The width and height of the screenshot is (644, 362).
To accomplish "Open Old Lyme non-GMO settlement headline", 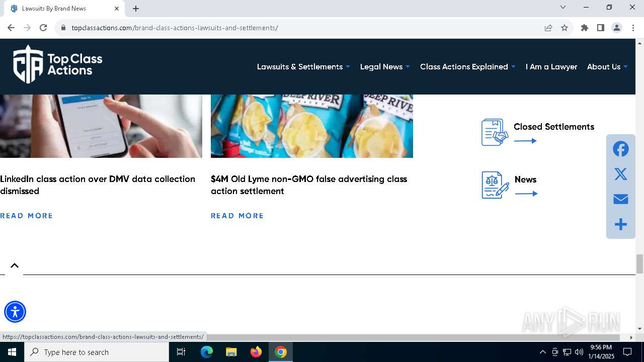I will coord(309,185).
